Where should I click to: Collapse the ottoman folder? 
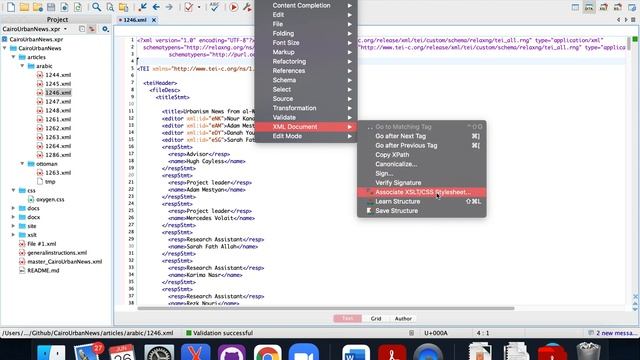pos(22,164)
